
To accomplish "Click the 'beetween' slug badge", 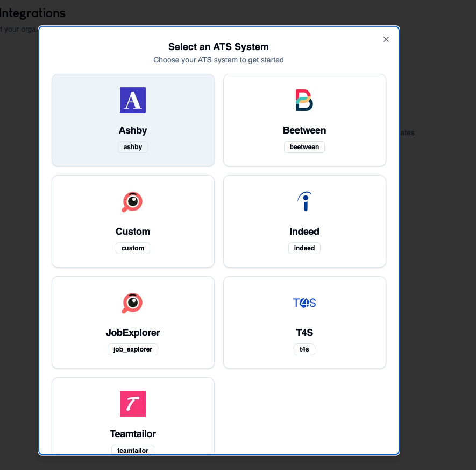I will 304,147.
